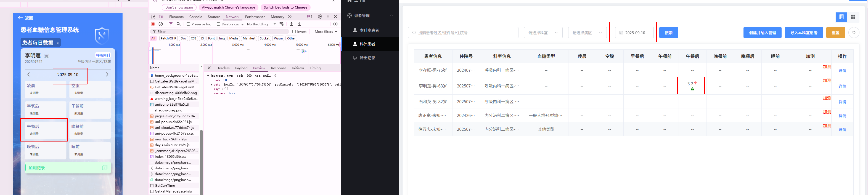
Task: Switch to the Console tab
Action: click(x=196, y=17)
